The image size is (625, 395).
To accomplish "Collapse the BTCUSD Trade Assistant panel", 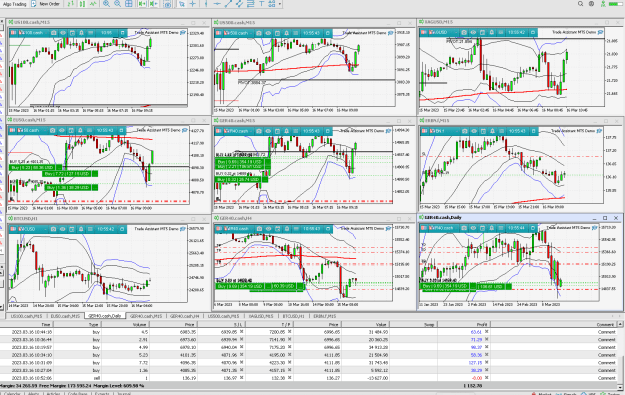I will [122, 229].
